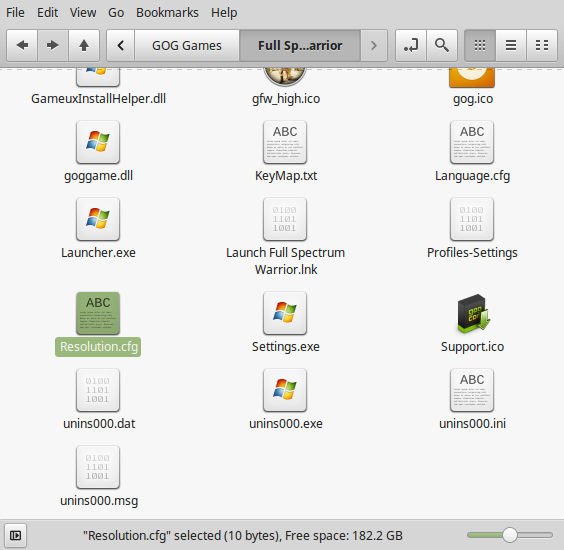Click the Resolution.cfg file name label
Screen dimensions: 564x550
coord(98,347)
